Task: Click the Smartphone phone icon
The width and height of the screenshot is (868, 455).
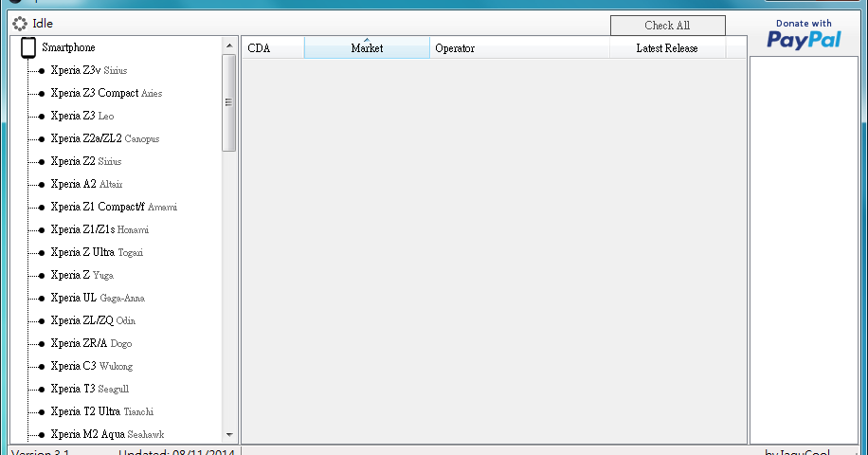Action: coord(28,47)
